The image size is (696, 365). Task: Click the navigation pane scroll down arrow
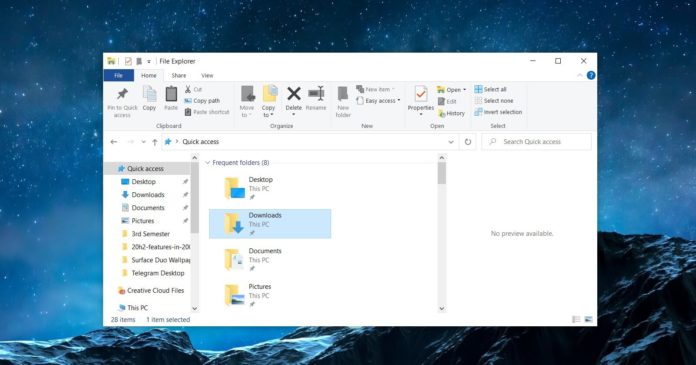[x=194, y=309]
